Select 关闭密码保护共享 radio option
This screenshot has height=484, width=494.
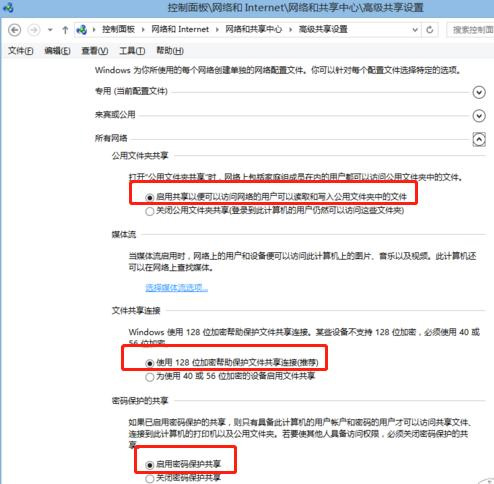point(150,479)
